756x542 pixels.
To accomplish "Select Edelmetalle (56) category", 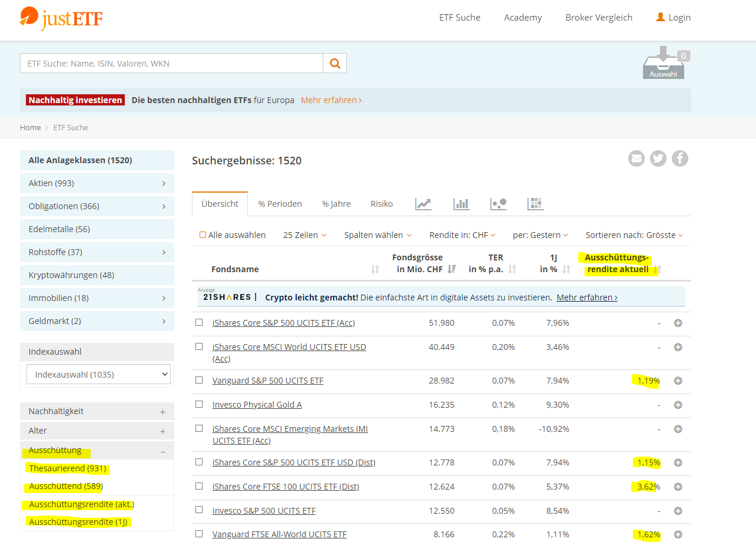I will 97,229.
